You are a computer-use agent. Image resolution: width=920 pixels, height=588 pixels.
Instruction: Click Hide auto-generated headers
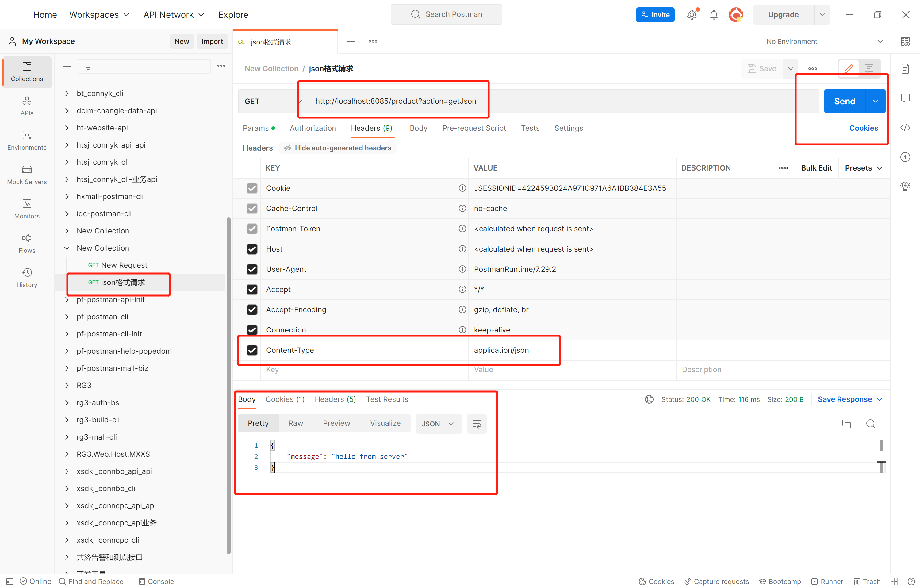(338, 148)
